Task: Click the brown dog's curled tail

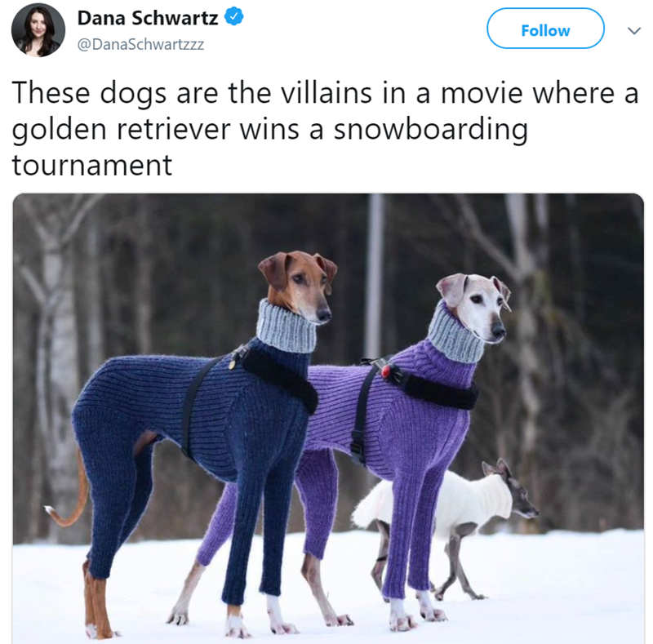Action: (69, 495)
